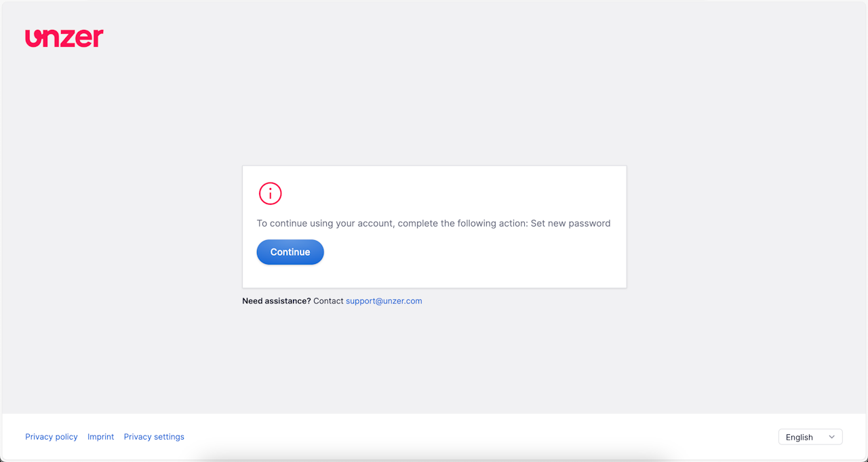Select the word "English" in the language box
The height and width of the screenshot is (462, 868).
pos(799,438)
